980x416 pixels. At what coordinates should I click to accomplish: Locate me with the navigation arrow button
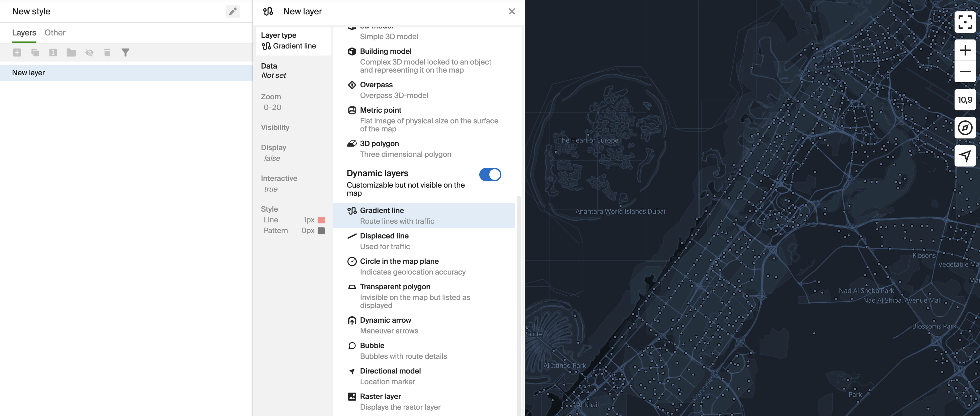click(x=965, y=155)
